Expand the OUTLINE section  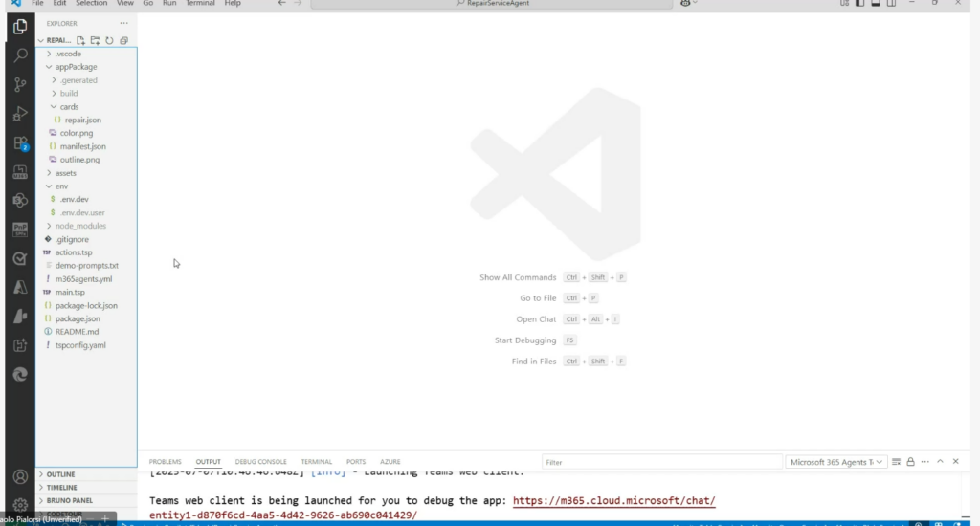point(60,474)
